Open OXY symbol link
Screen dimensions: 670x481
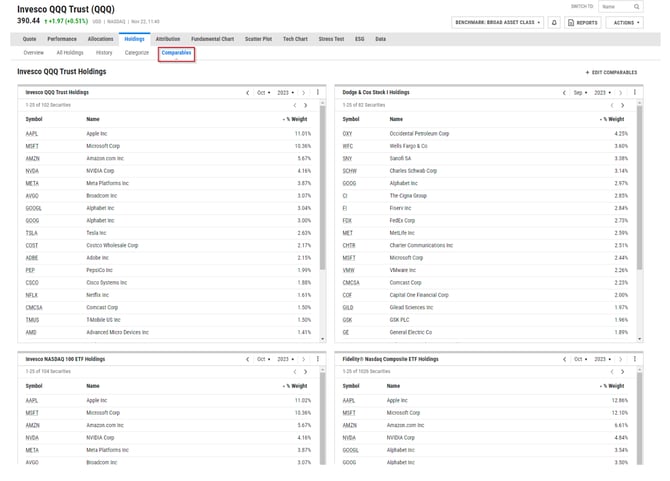point(347,134)
